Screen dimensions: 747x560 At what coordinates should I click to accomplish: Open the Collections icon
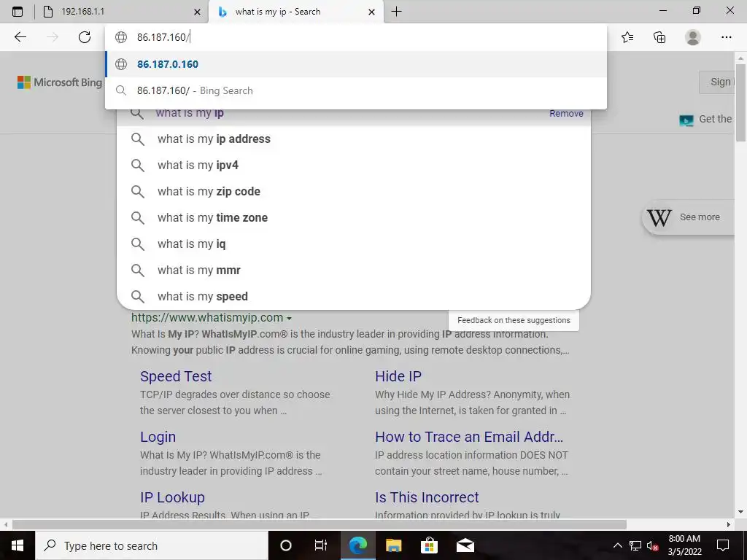[x=659, y=36]
